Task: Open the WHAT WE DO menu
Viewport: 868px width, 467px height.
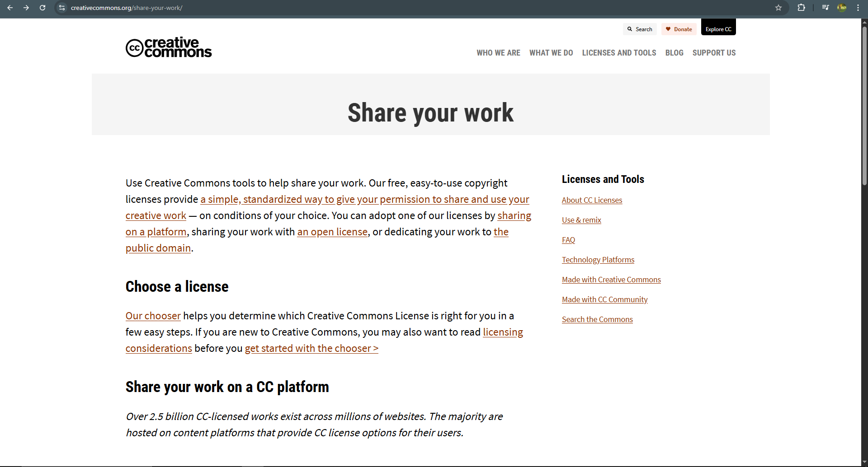Action: point(551,53)
